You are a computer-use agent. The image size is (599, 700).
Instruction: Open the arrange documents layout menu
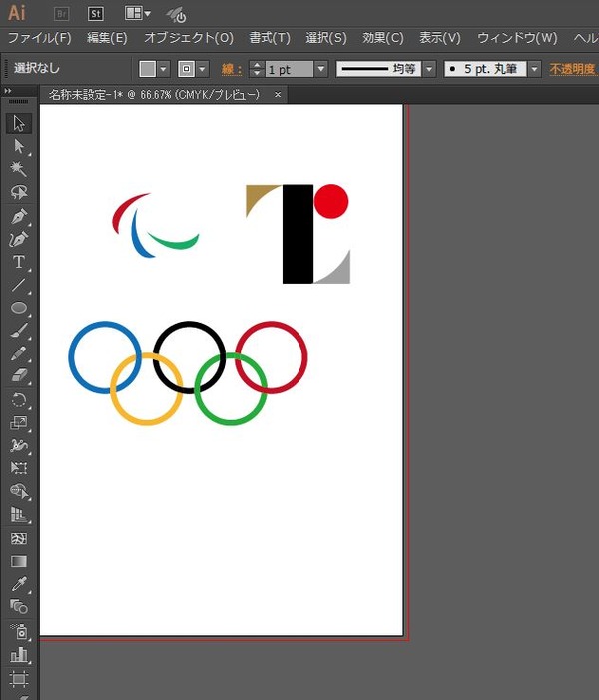137,13
